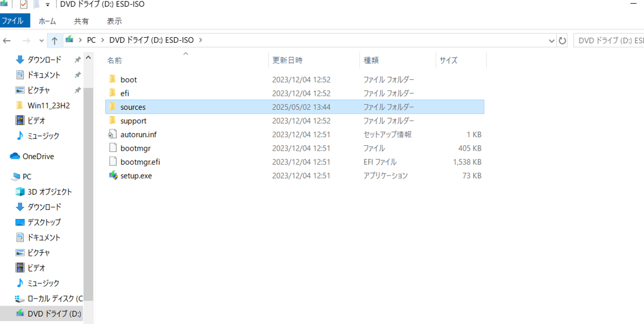Click the 3D オブジェクト icon in sidebar
Viewport: 644px width, 324px height.
(x=19, y=192)
